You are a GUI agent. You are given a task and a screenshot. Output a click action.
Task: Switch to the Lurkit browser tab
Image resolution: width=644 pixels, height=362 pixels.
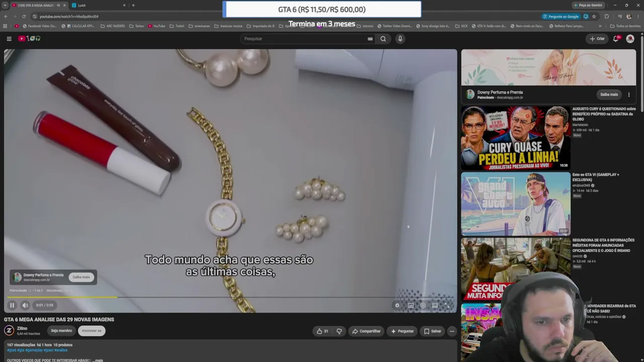pyautogui.click(x=98, y=5)
